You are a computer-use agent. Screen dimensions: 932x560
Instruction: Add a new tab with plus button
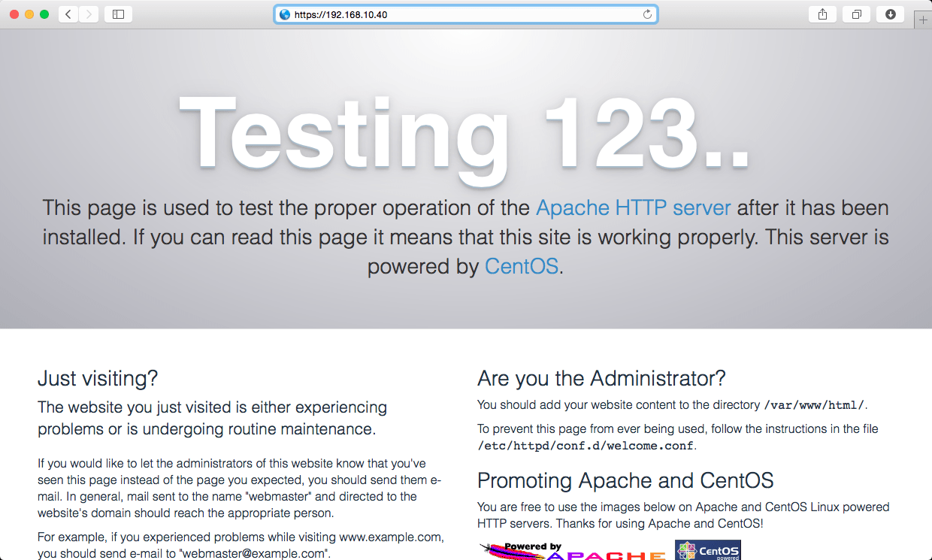pyautogui.click(x=924, y=20)
